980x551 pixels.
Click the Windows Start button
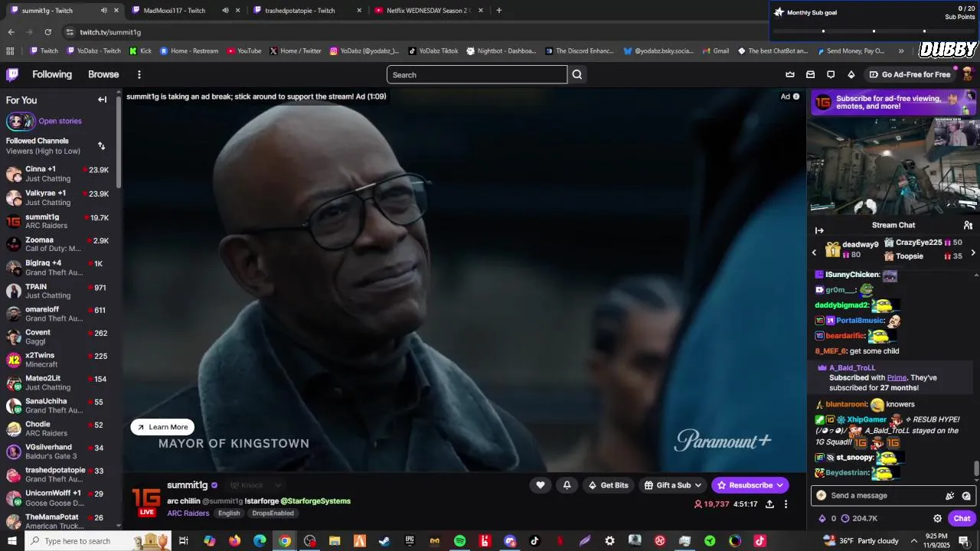[x=12, y=541]
